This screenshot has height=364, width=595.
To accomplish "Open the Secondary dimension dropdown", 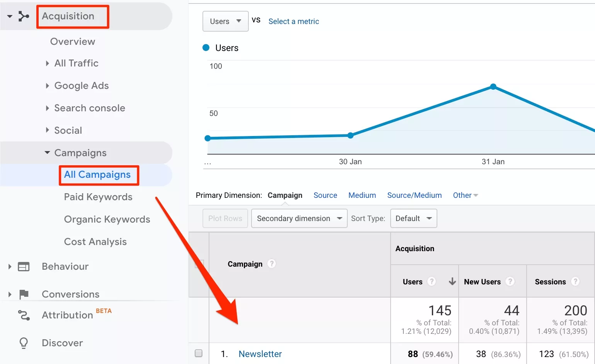I will point(299,218).
